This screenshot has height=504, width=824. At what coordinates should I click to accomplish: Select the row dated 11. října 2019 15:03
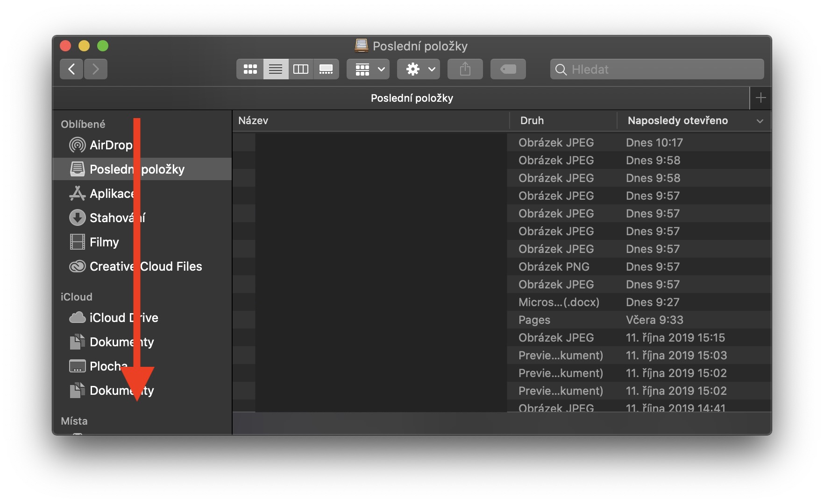(502, 355)
